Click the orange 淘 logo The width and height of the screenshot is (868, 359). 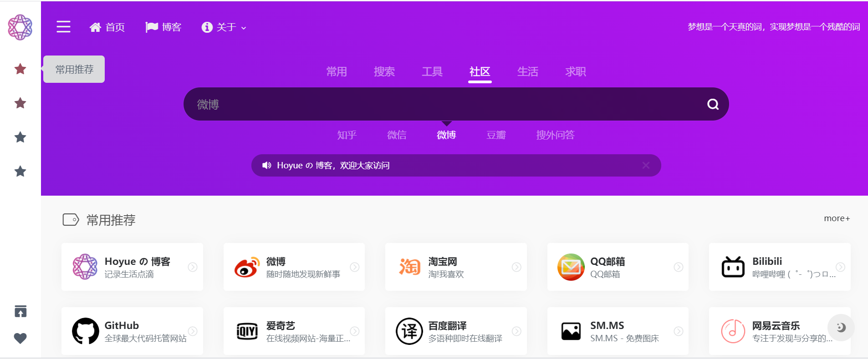coord(409,267)
